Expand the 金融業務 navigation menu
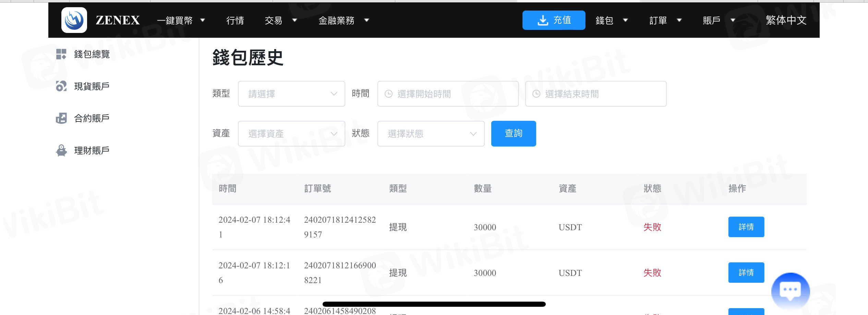 [343, 21]
